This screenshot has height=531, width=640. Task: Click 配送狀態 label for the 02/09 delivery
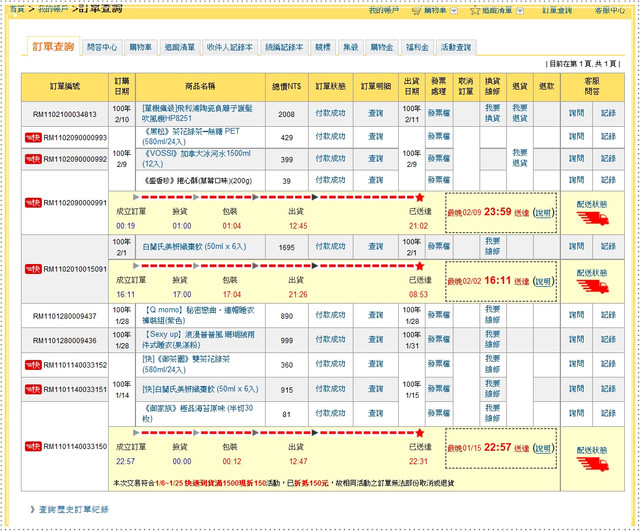coord(592,204)
